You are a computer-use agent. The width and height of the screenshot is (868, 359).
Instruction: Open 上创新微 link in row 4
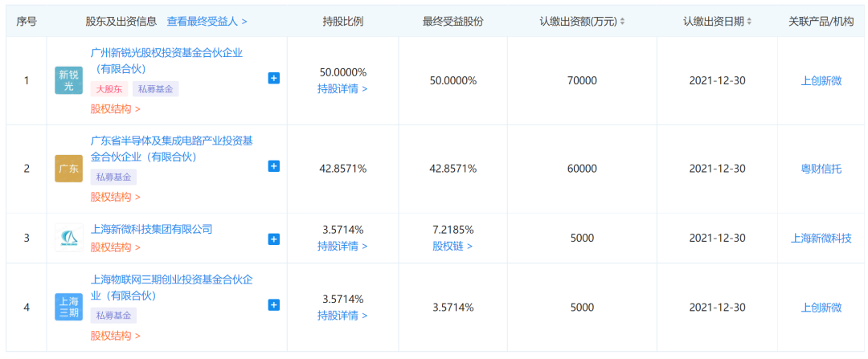coord(821,308)
